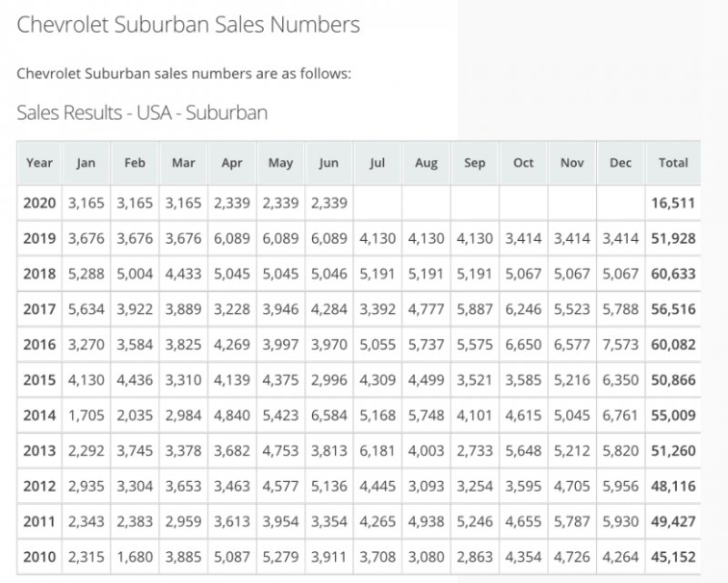728x583 pixels.
Task: Select the Jul column header
Action: (378, 163)
